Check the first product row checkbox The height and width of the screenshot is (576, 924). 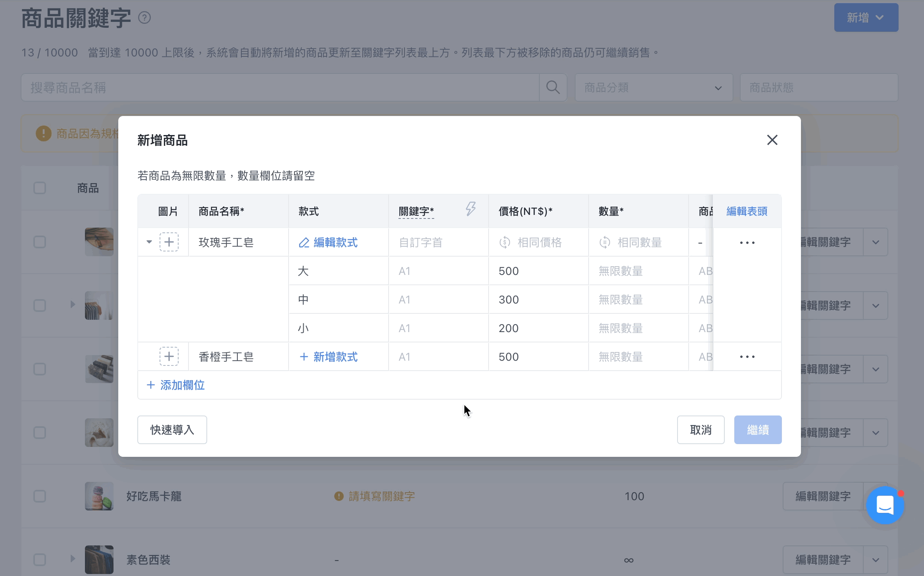40,242
